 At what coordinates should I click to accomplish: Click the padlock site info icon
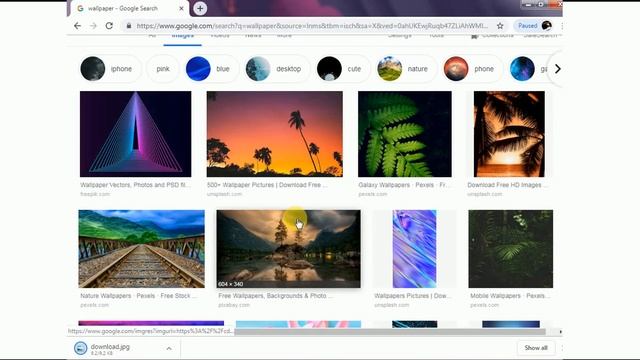[x=129, y=26]
